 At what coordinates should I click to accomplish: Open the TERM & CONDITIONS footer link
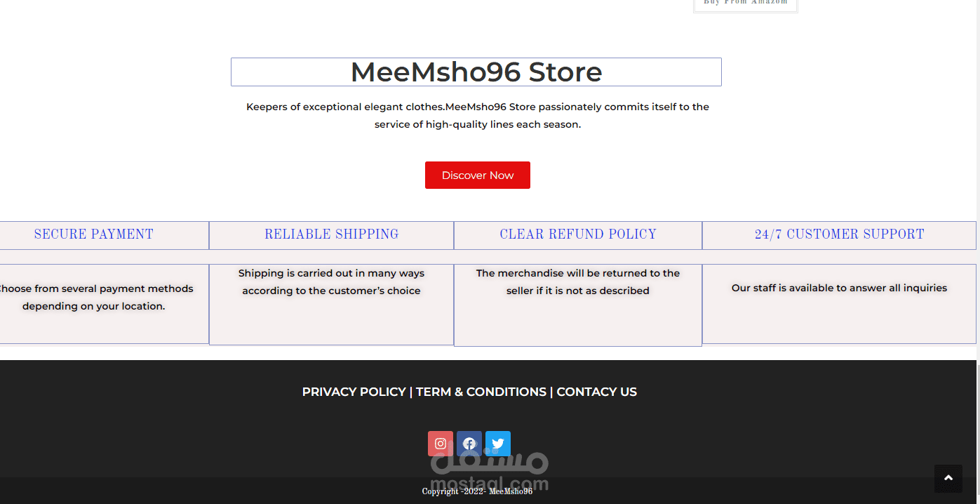(481, 392)
